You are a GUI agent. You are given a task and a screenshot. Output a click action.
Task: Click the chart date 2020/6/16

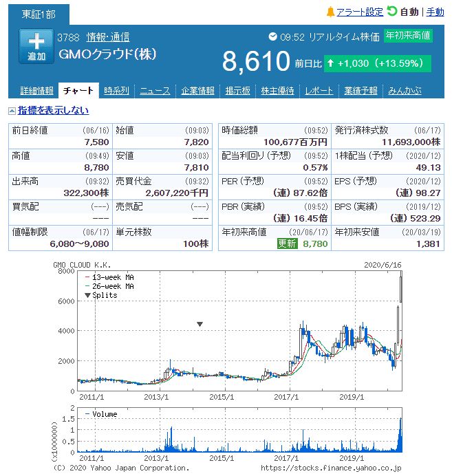[x=383, y=265]
